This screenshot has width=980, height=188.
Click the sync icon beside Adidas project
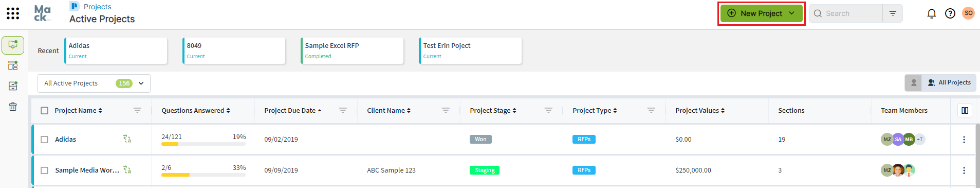coord(127,139)
